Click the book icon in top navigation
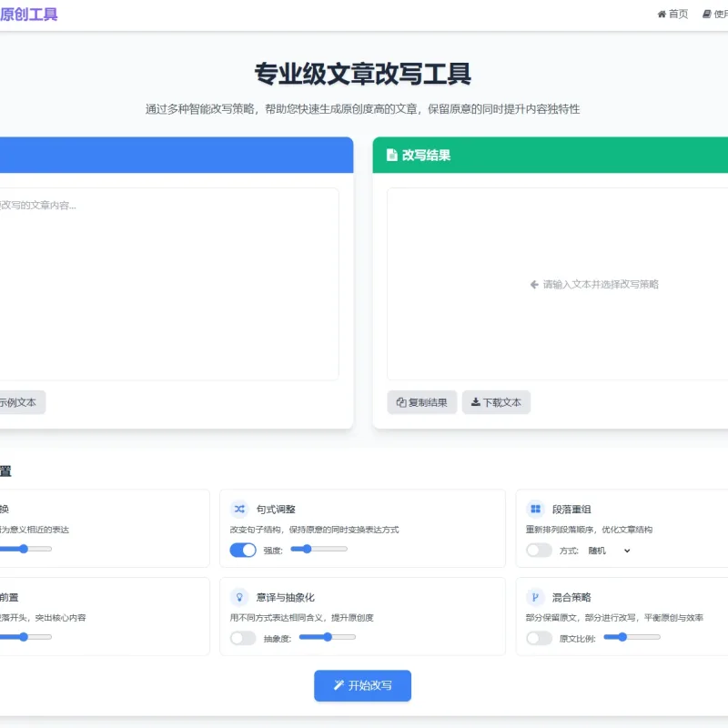Screen dimensions: 728x728 [x=707, y=15]
